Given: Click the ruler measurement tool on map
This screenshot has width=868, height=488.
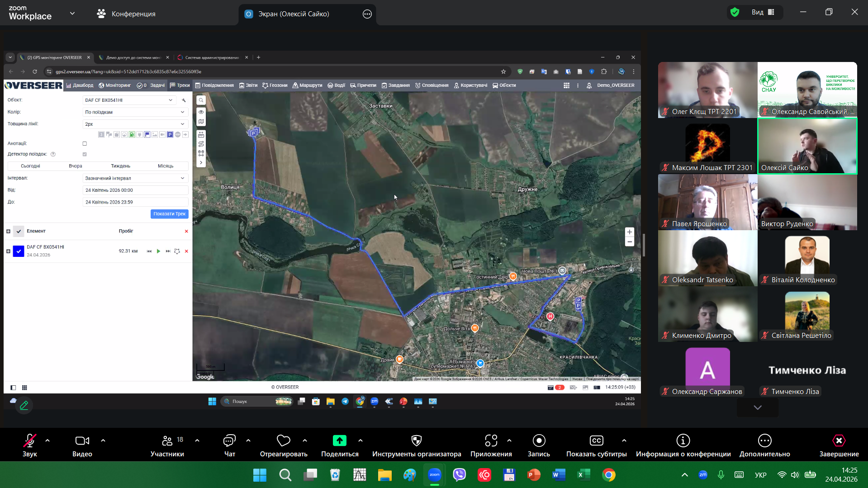Looking at the screenshot, I should pos(201,135).
